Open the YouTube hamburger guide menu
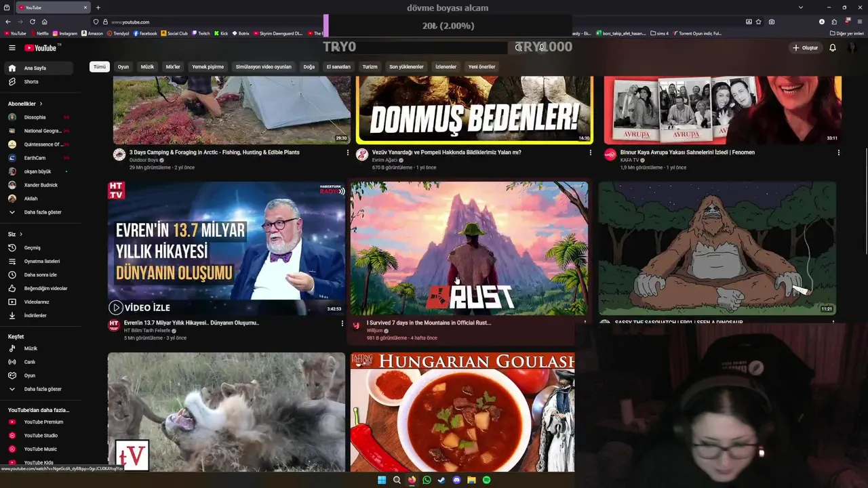Image resolution: width=868 pixels, height=488 pixels. [12, 47]
